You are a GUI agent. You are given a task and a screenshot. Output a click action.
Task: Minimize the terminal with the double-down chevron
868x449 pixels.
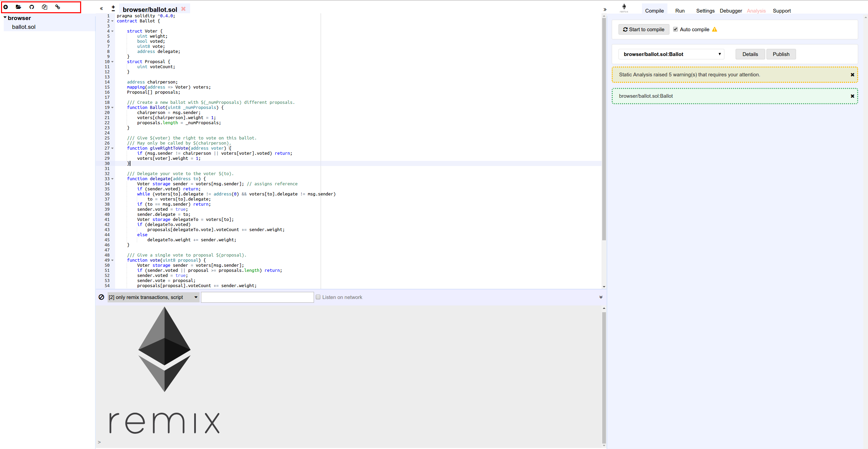click(x=601, y=297)
